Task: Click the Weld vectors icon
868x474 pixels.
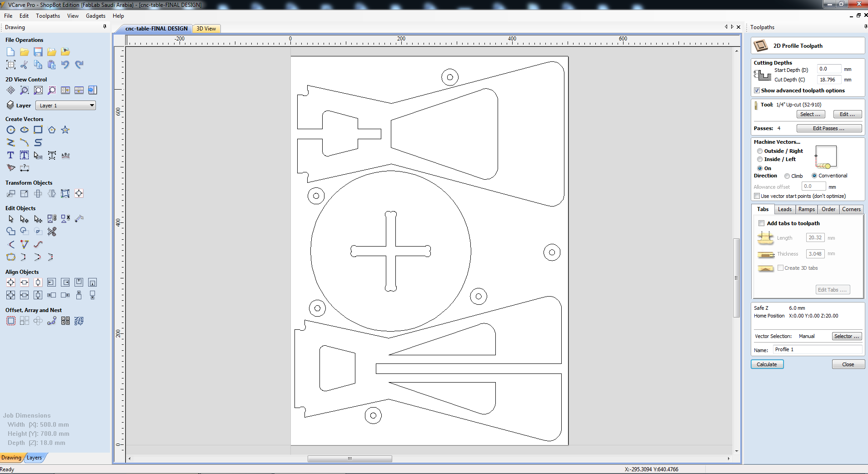Action: coord(11,232)
